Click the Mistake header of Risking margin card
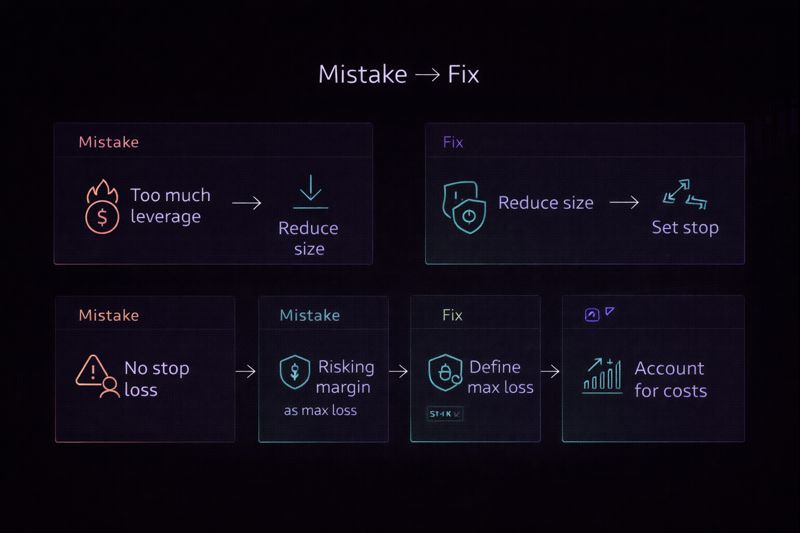The height and width of the screenshot is (533, 800). coord(309,315)
